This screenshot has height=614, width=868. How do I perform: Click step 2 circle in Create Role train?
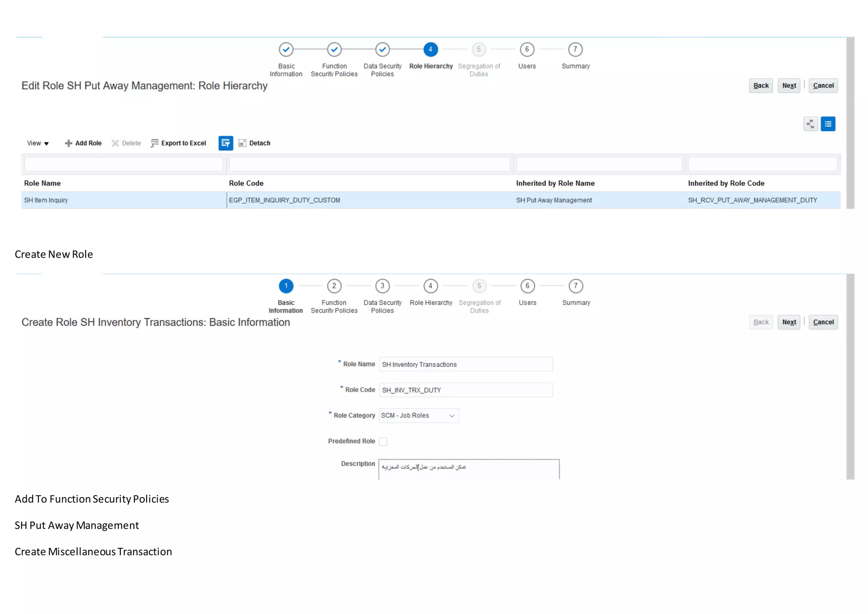coord(334,286)
